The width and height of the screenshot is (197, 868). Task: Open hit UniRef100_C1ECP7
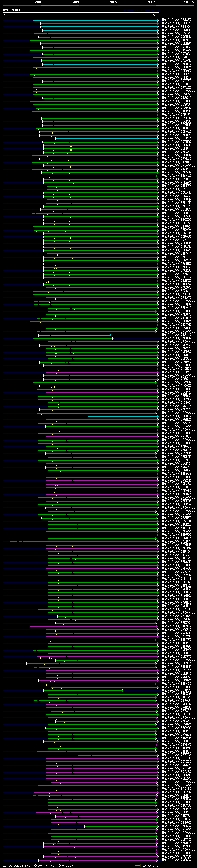(177, 23)
